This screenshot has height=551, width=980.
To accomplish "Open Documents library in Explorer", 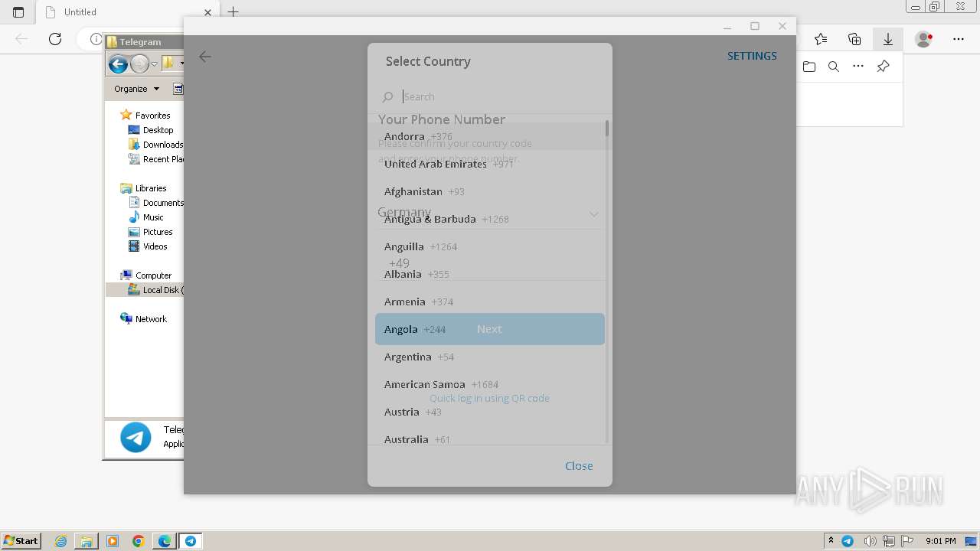I will click(x=155, y=203).
